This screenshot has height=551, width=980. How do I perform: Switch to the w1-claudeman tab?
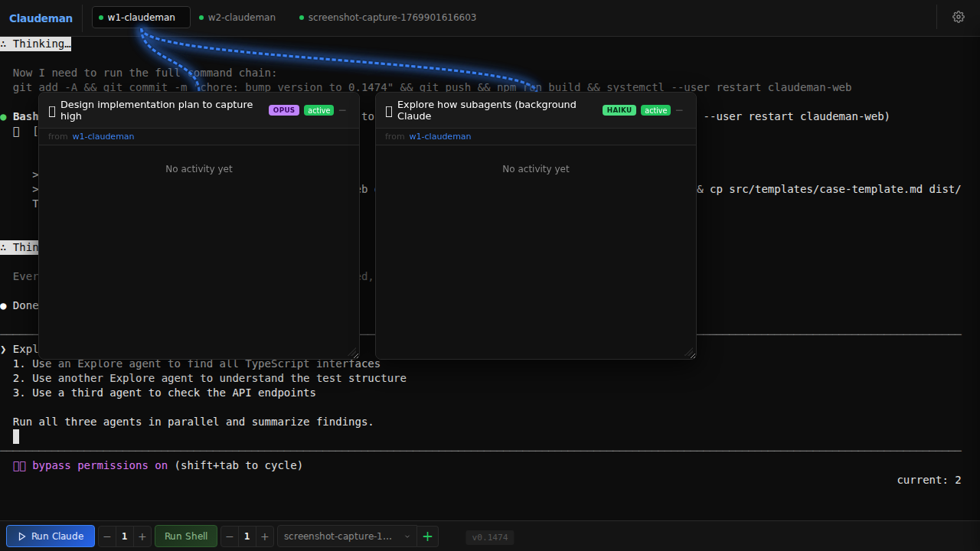(x=141, y=17)
